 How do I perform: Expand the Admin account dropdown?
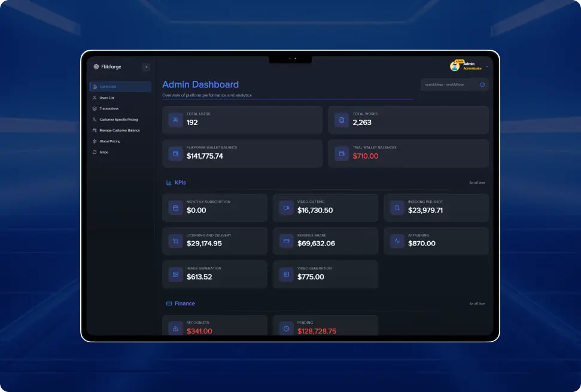[486, 65]
